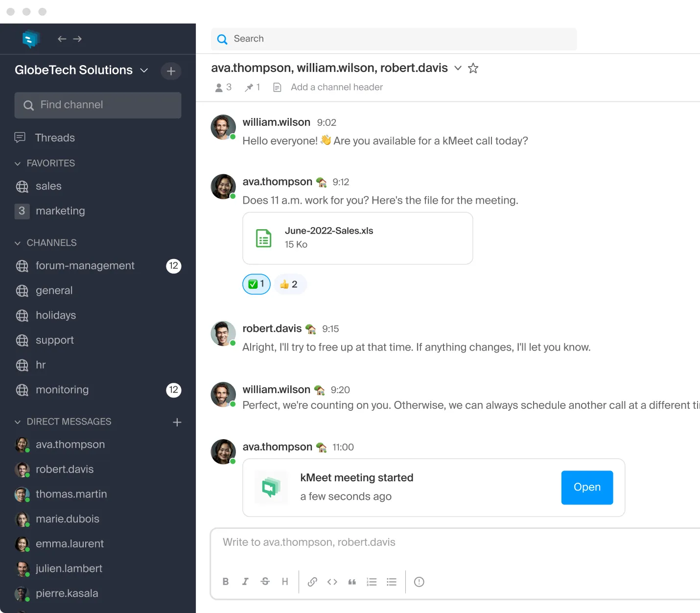Click the search magnifier icon
This screenshot has width=700, height=613.
(x=222, y=39)
